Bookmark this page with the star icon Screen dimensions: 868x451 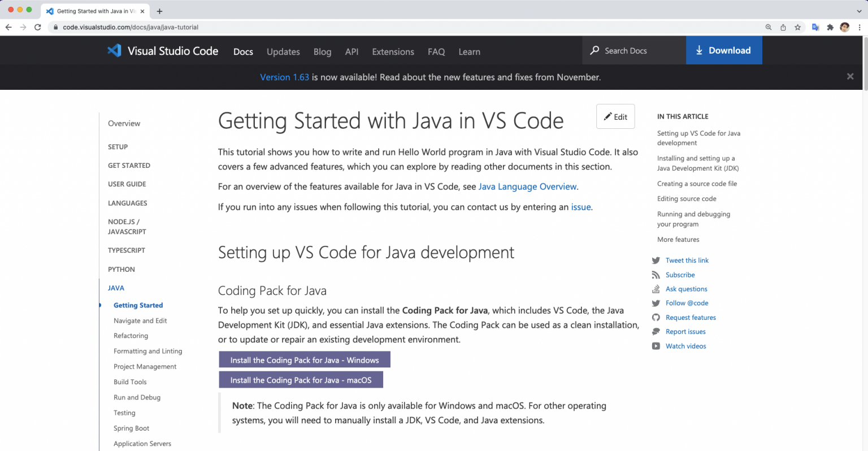(797, 27)
